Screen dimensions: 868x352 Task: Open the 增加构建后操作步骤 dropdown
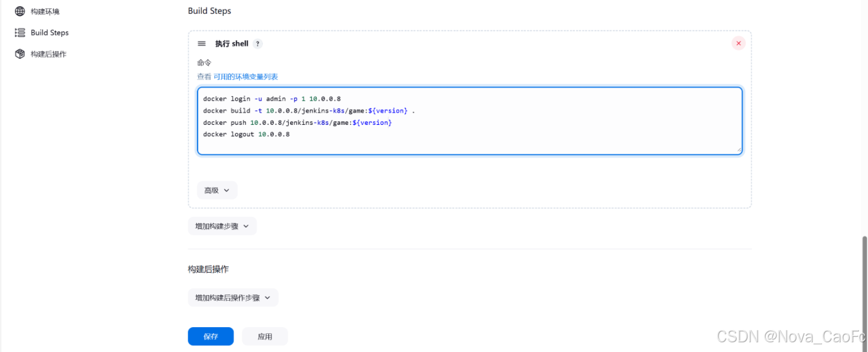tap(233, 297)
